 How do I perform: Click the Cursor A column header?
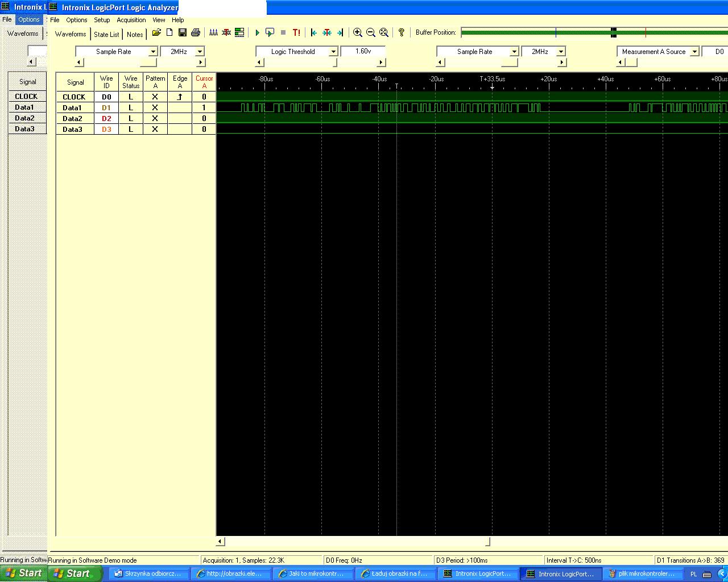[x=204, y=82]
